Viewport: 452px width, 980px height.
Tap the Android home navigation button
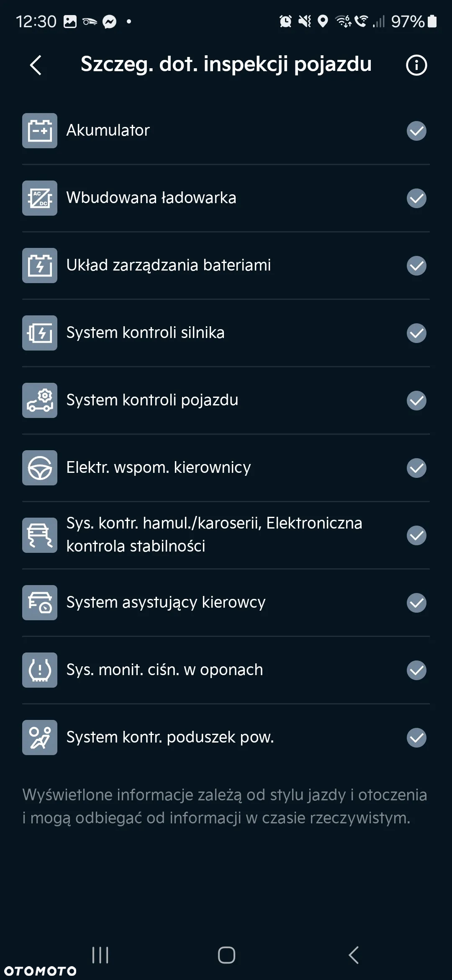pyautogui.click(x=226, y=955)
